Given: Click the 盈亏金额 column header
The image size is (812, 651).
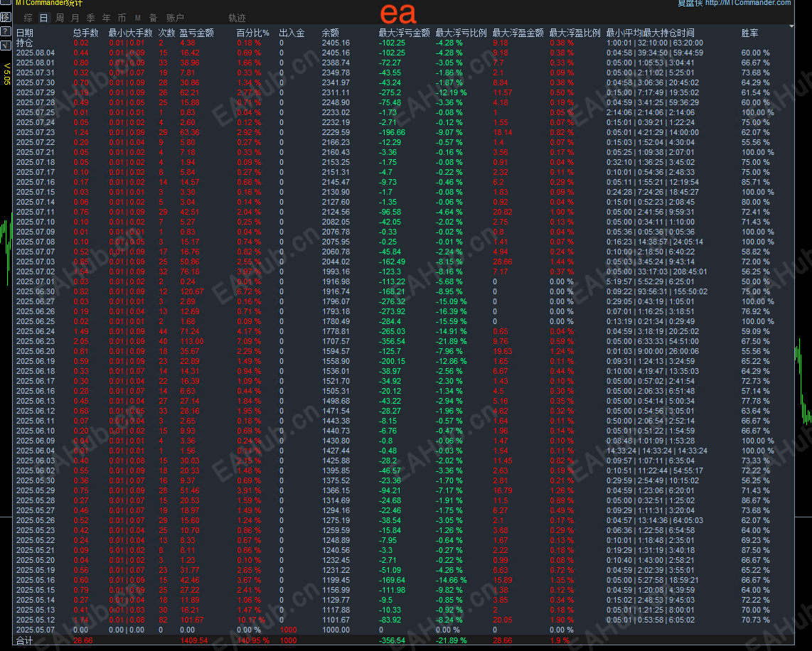Looking at the screenshot, I should coord(197,33).
